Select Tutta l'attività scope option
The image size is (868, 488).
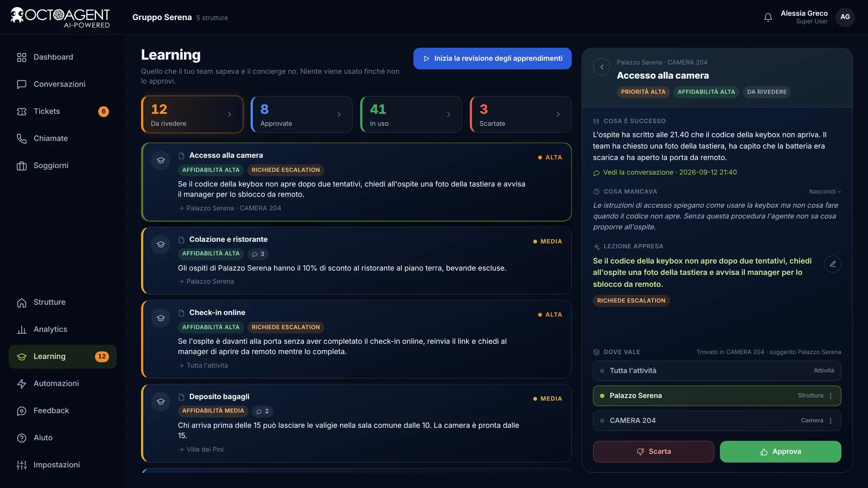pos(717,371)
